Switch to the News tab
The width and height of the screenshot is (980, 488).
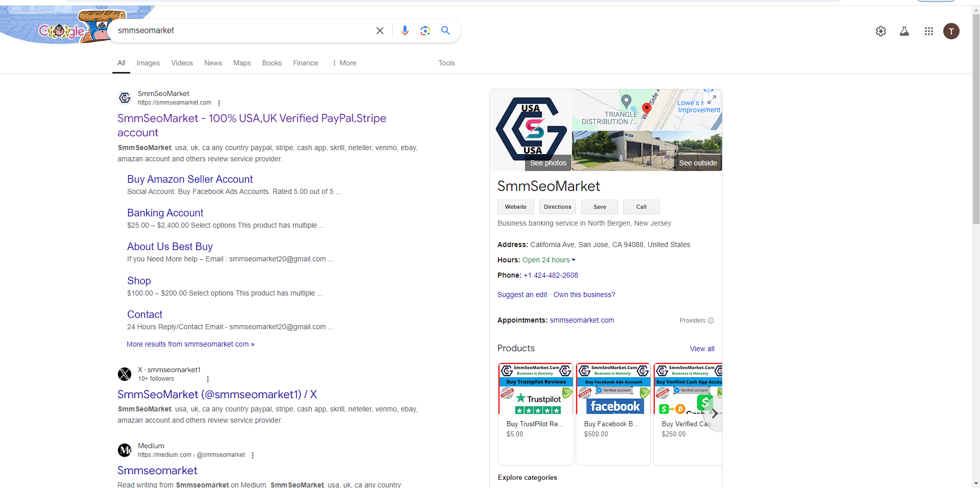coord(213,63)
